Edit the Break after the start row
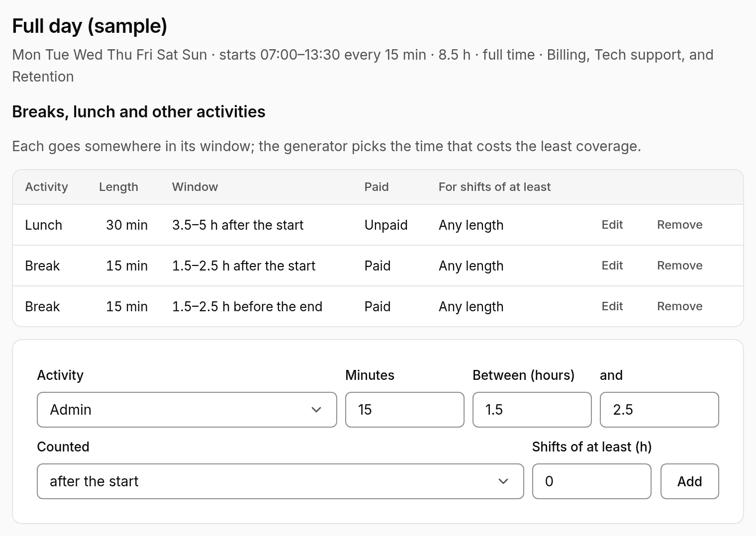The width and height of the screenshot is (756, 536). click(x=612, y=266)
